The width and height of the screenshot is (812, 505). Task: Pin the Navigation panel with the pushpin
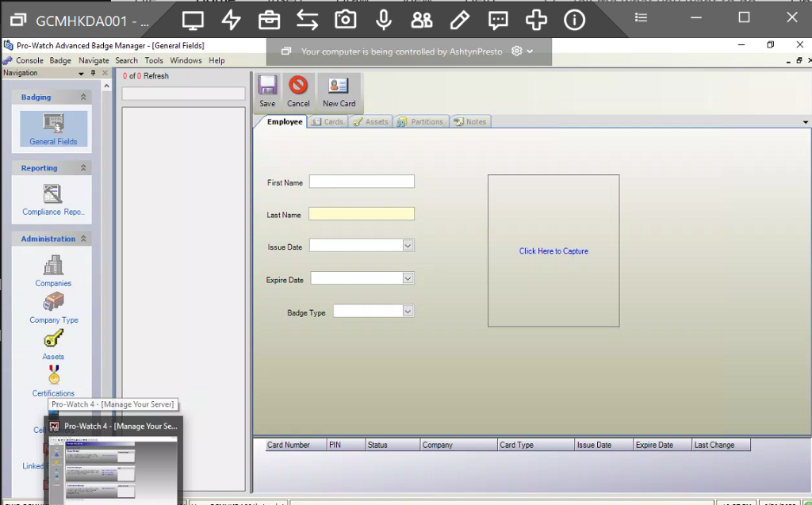tap(94, 73)
